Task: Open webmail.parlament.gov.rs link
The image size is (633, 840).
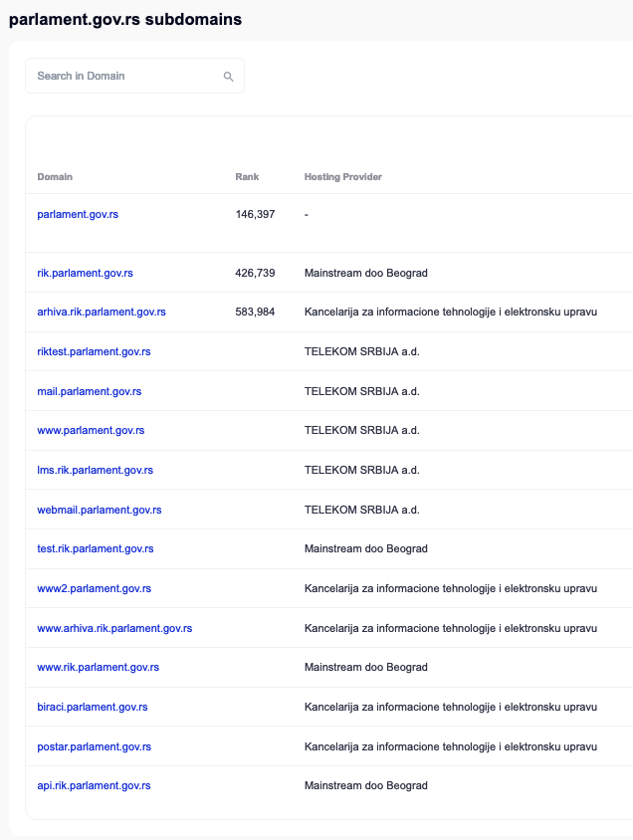Action: [x=100, y=510]
